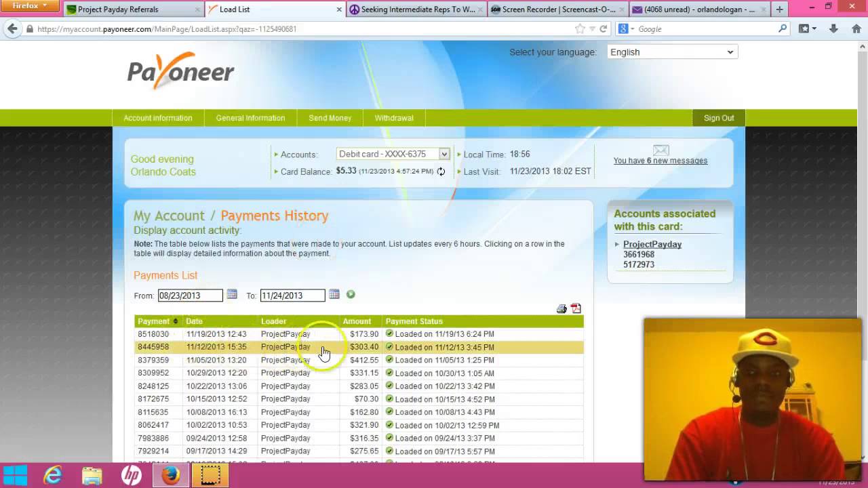Open the language selection dropdown
The image size is (868, 488).
click(x=673, y=52)
